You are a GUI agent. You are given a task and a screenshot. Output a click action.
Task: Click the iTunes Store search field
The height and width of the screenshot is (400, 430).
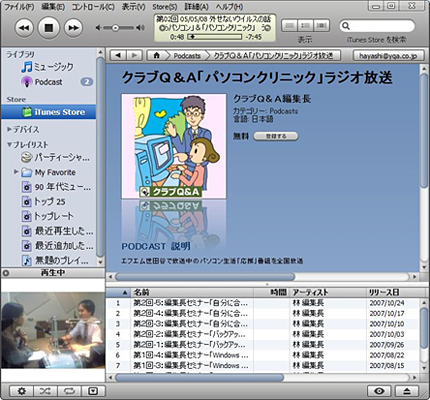(x=377, y=26)
